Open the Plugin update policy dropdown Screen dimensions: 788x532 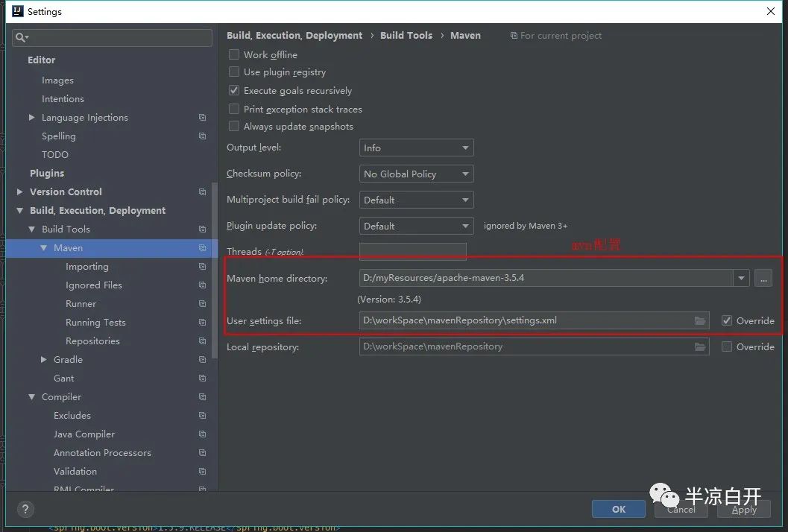point(416,226)
